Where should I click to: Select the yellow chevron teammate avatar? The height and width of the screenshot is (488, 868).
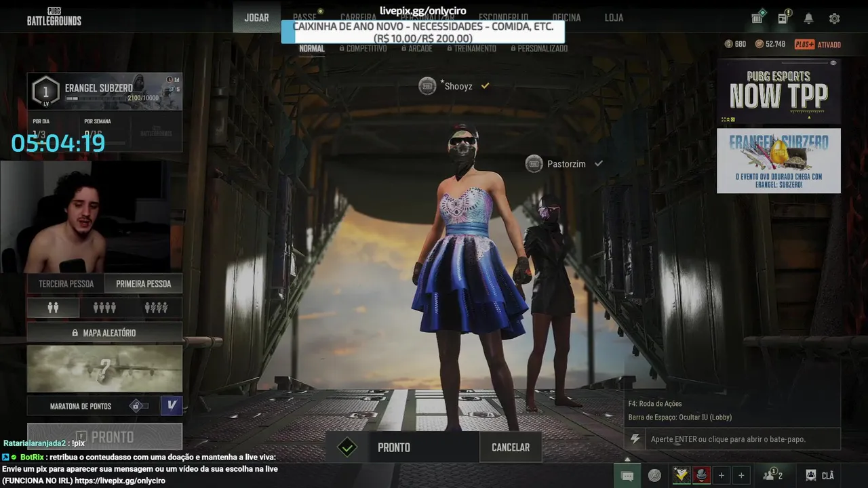click(682, 476)
